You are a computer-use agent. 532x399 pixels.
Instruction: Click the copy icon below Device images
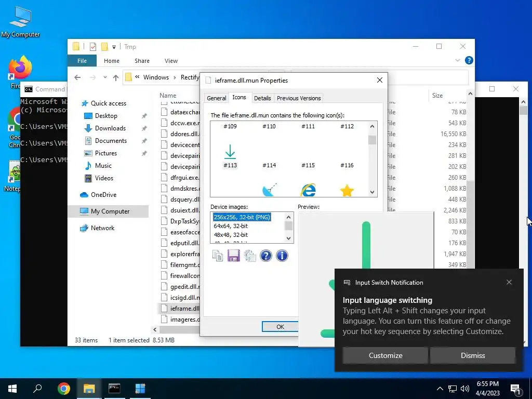(218, 256)
